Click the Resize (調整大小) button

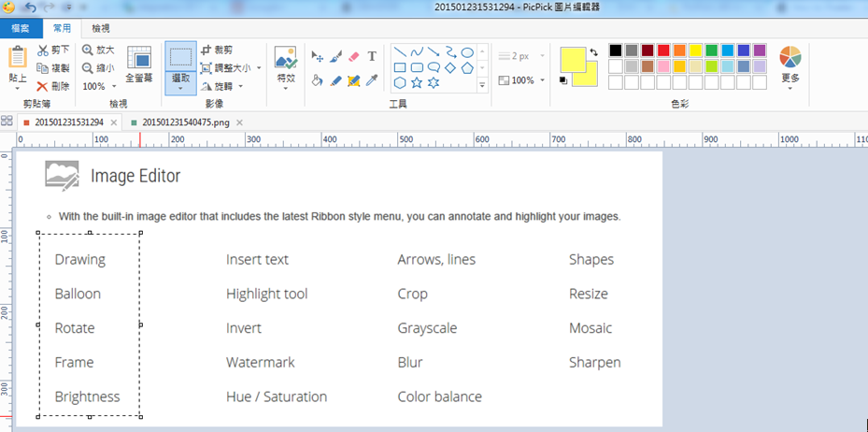(226, 68)
